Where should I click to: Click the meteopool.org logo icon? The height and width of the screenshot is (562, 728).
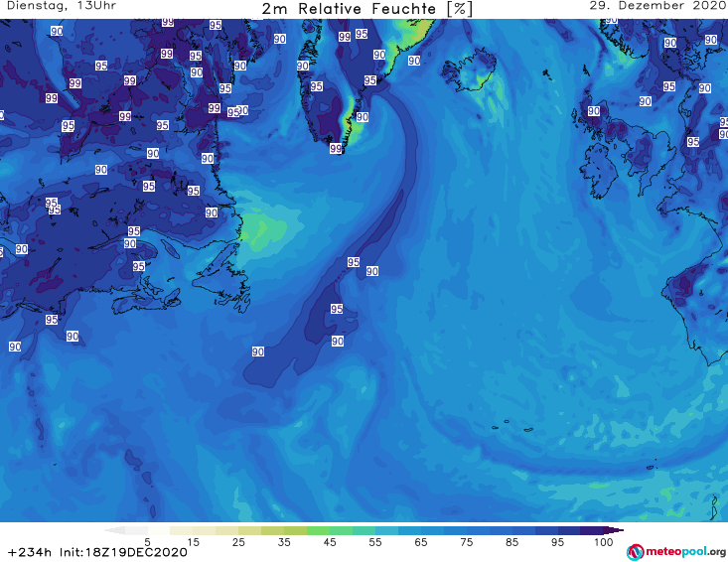[x=636, y=552]
